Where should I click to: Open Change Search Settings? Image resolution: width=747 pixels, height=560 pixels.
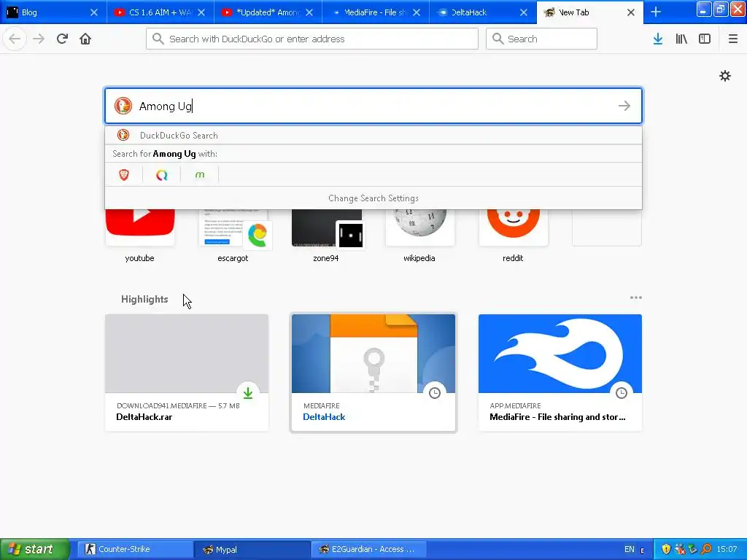pyautogui.click(x=373, y=198)
